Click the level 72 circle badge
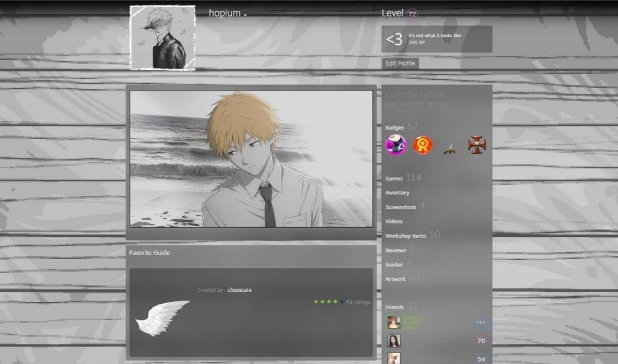 coord(412,14)
